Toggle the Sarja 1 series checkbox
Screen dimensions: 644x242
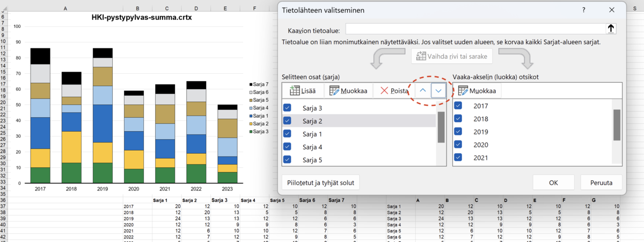pyautogui.click(x=287, y=134)
